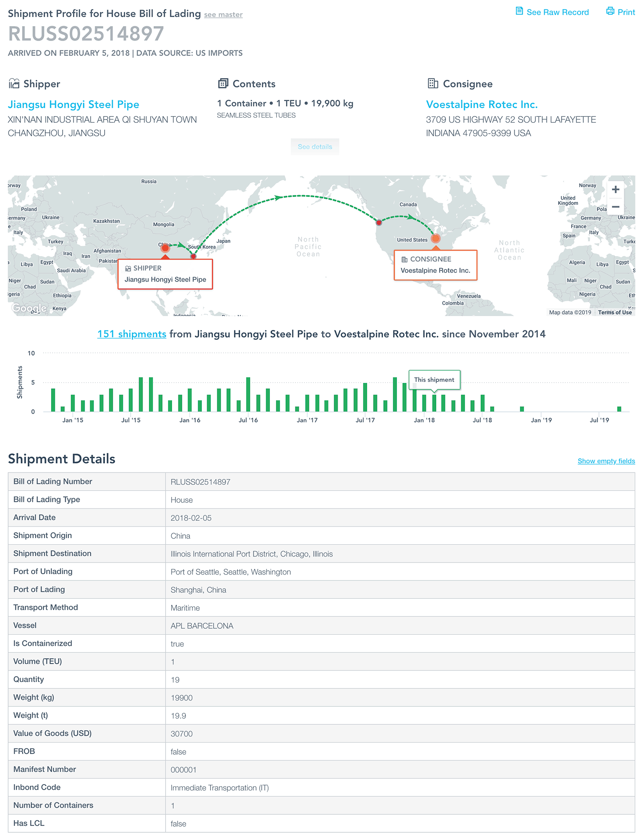642x840 pixels.
Task: Open the map Terms of Use link
Action: (615, 312)
